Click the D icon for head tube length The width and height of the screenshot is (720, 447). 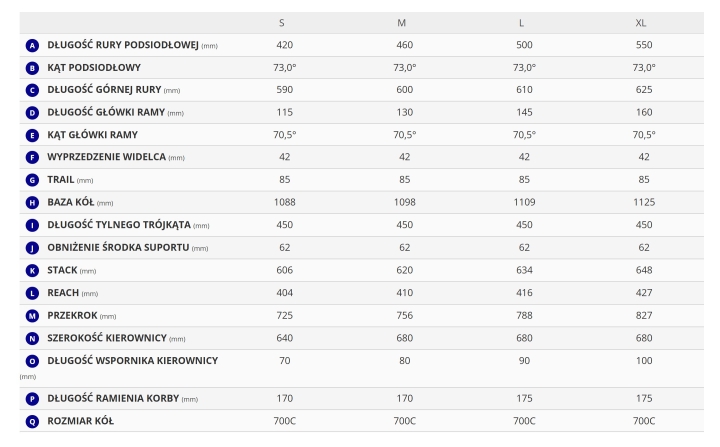pos(33,112)
